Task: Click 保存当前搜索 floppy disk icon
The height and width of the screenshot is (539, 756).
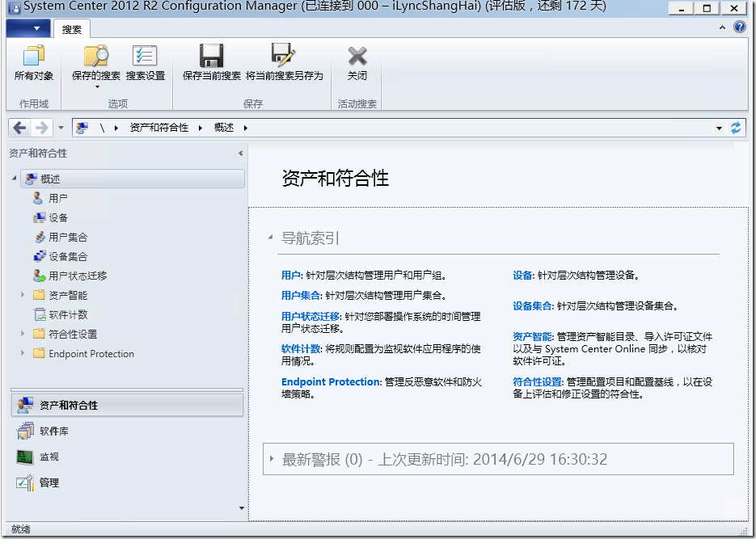Action: coord(211,56)
